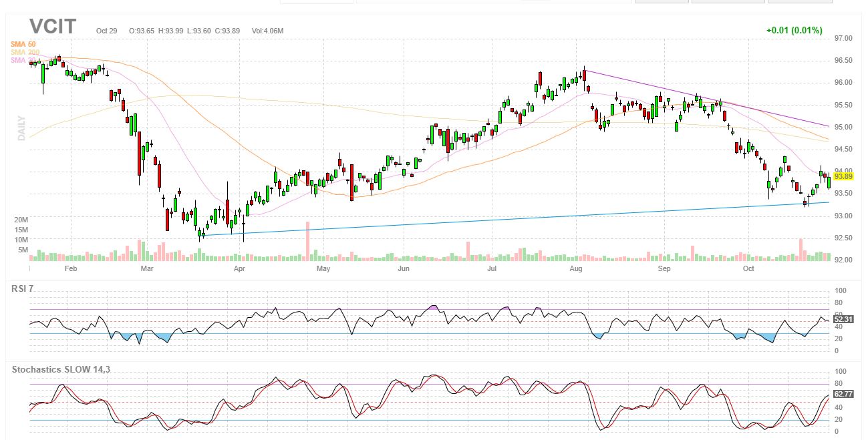Click the May month label on time axis

(x=323, y=268)
